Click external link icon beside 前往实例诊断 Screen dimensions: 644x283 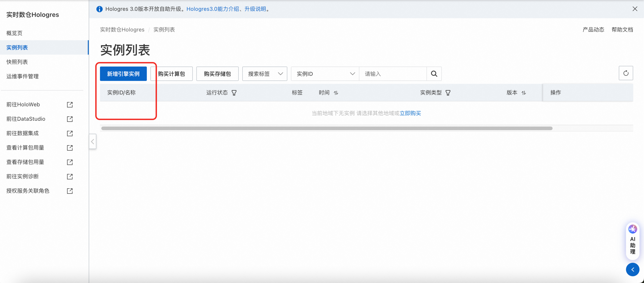(70, 177)
